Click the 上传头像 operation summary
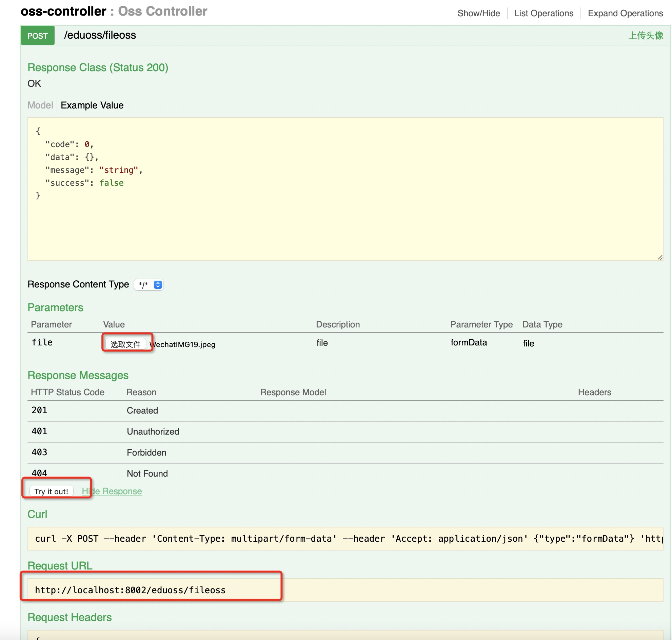 (x=645, y=36)
